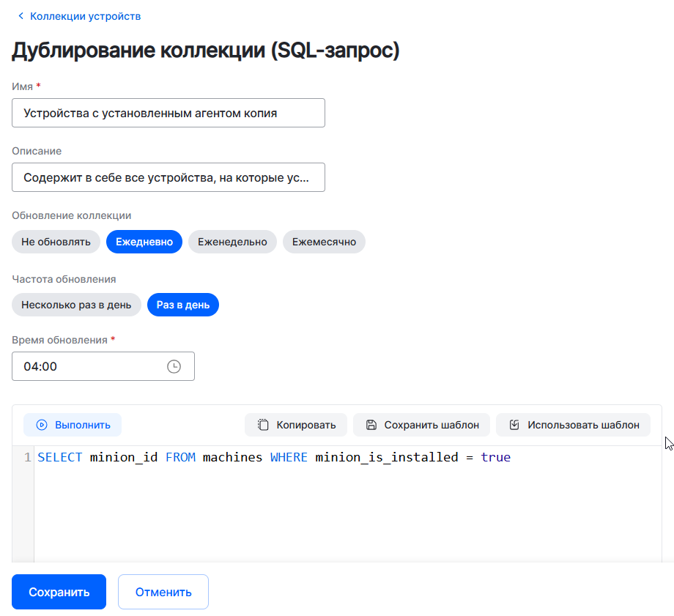Focus the Имя text field
674x616 pixels.
click(168, 113)
